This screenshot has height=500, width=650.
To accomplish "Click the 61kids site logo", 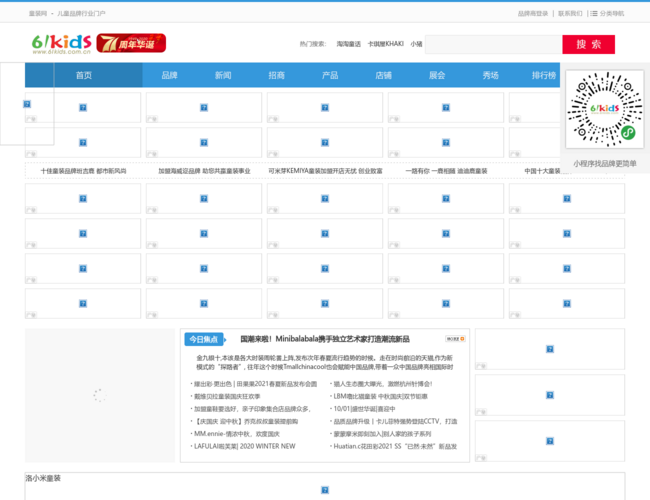I will (x=61, y=44).
